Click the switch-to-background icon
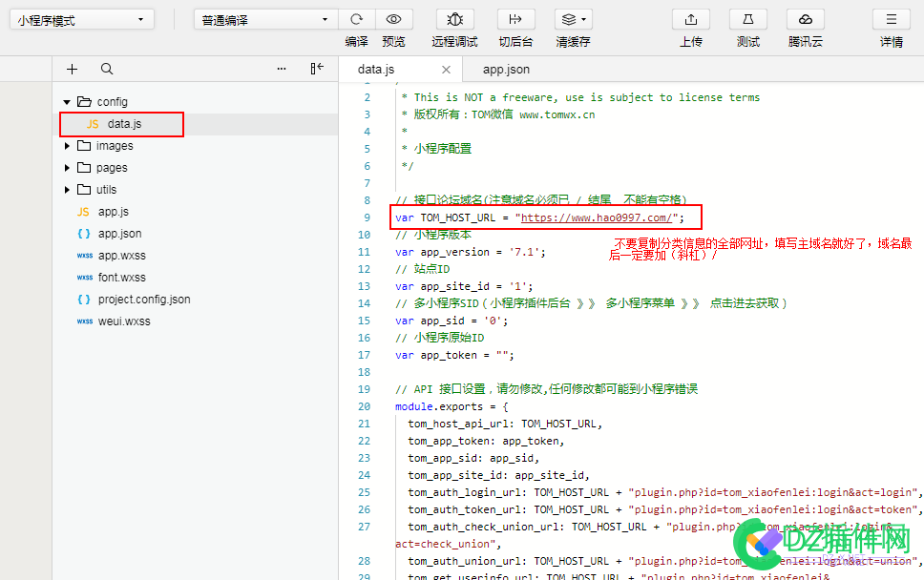The height and width of the screenshot is (580, 924). tap(515, 19)
